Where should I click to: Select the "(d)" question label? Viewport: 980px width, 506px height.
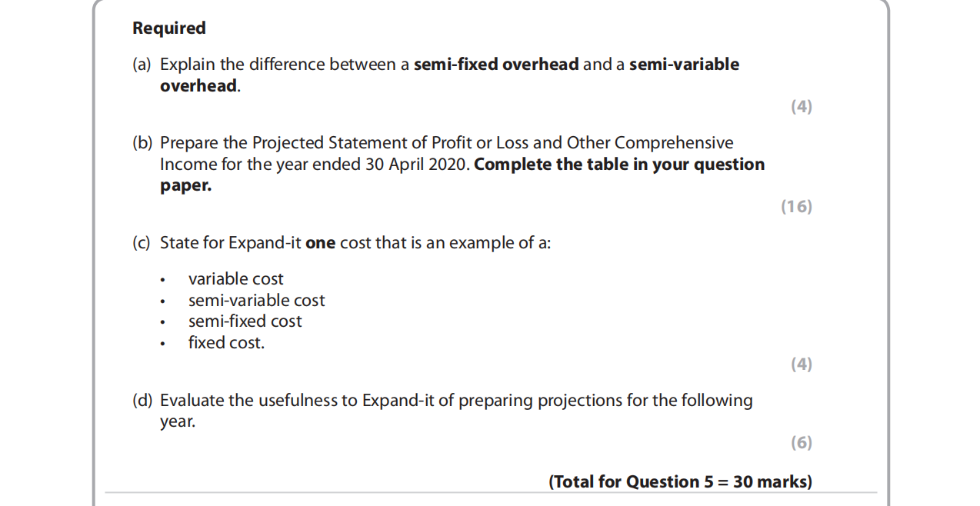point(142,401)
